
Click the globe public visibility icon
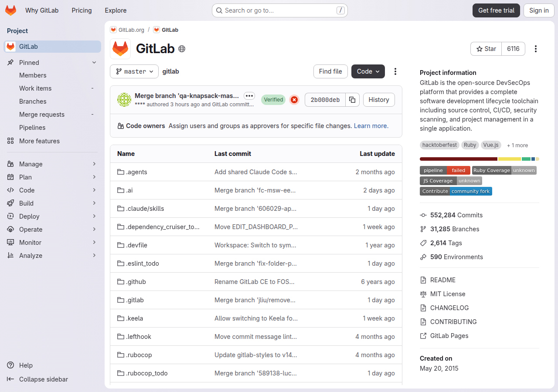182,49
